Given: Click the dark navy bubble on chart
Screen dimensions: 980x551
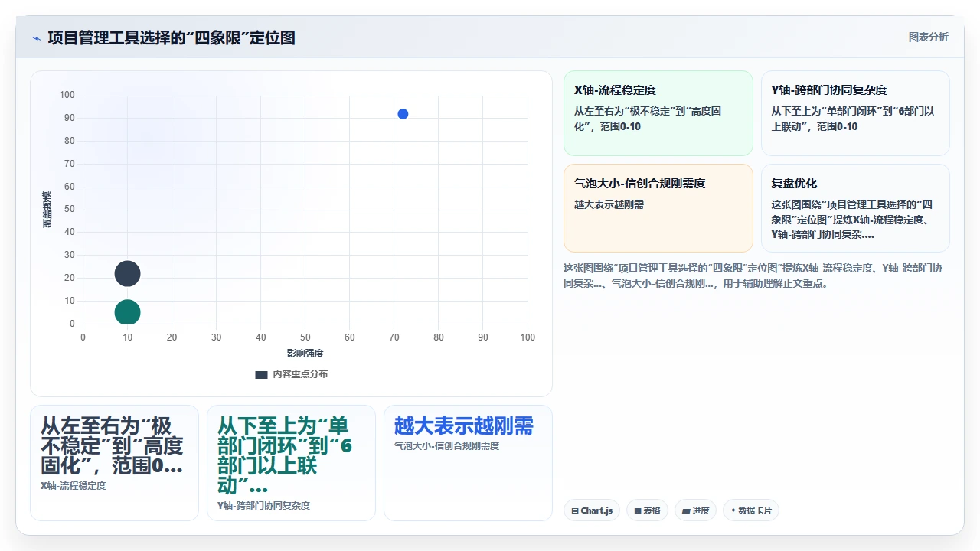Looking at the screenshot, I should click(128, 273).
